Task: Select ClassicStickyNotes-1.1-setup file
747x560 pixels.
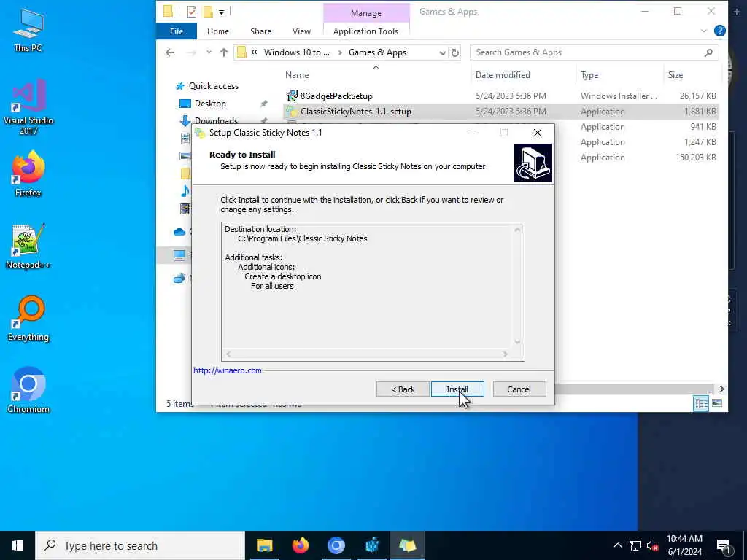Action: tap(356, 112)
